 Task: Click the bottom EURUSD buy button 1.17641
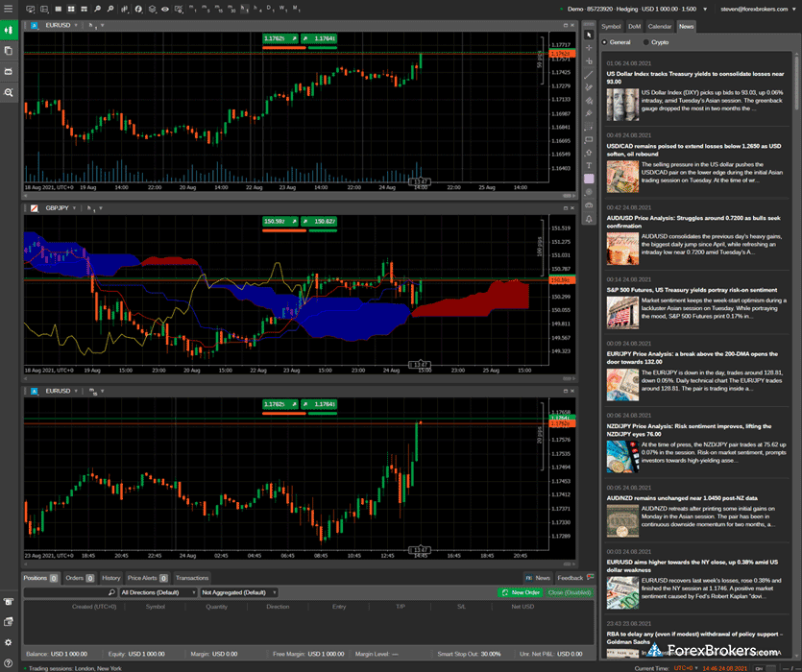click(x=319, y=404)
